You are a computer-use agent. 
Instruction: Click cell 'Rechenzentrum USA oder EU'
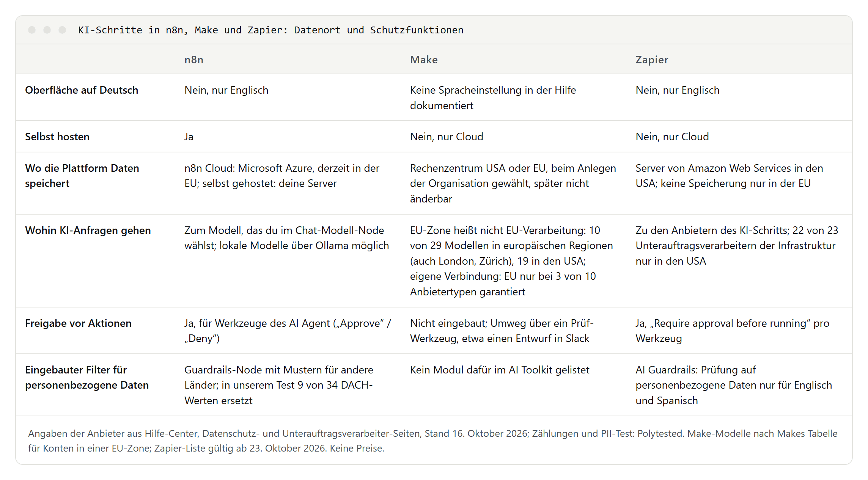[513, 183]
